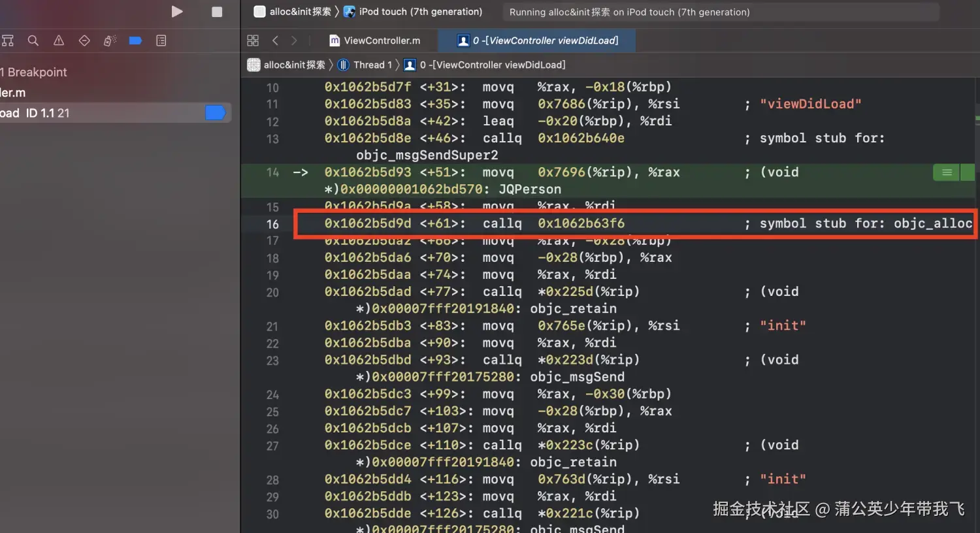Image resolution: width=980 pixels, height=533 pixels.
Task: Go back with the left chevron
Action: (275, 40)
